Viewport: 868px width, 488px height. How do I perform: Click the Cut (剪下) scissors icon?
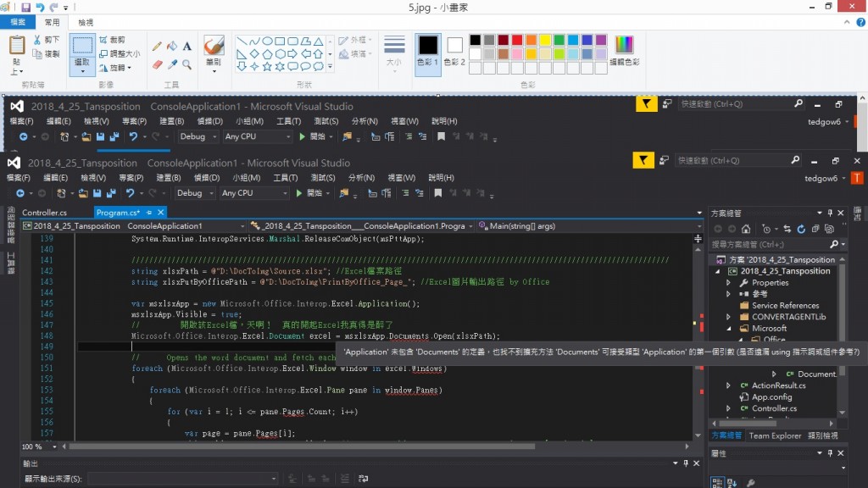[x=37, y=40]
